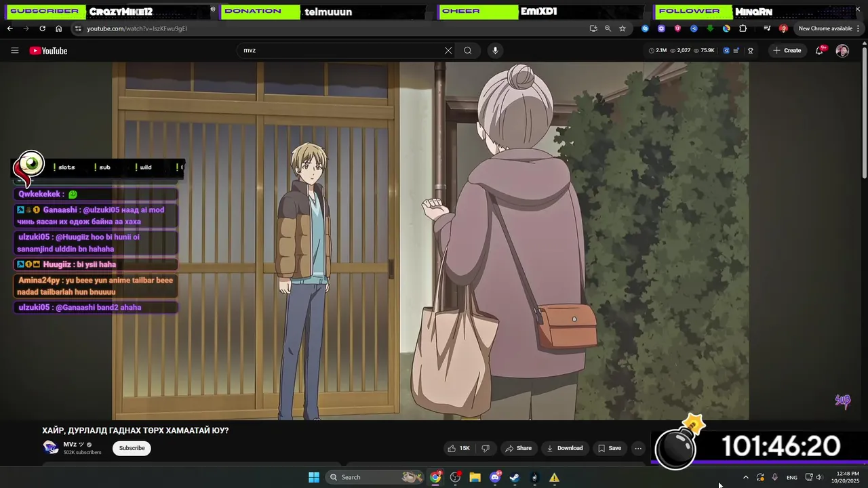View site information icon in address bar
This screenshot has width=868, height=488.
pyautogui.click(x=78, y=28)
